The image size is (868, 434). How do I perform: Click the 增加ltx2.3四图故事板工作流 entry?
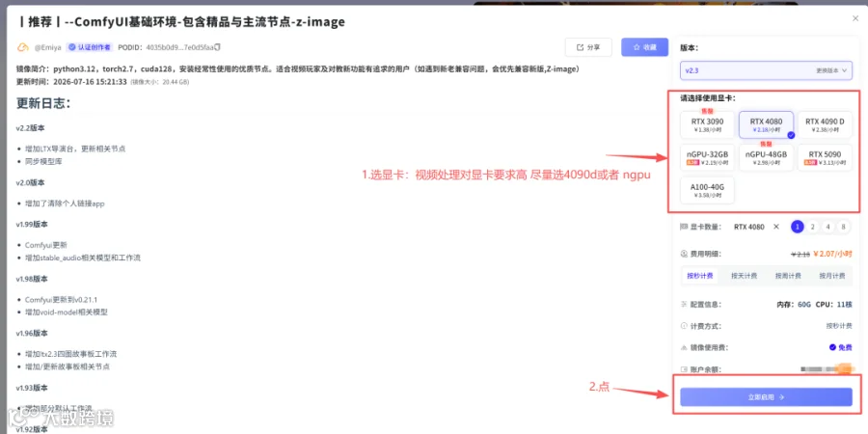pyautogui.click(x=70, y=354)
